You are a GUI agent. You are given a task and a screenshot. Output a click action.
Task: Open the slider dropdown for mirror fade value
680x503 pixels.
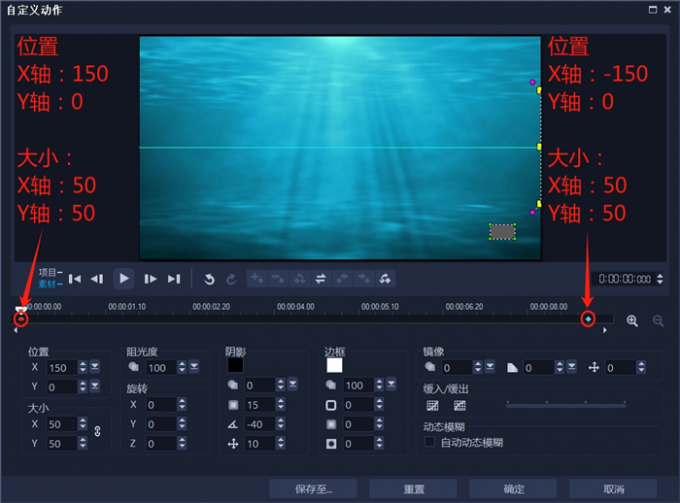(572, 367)
